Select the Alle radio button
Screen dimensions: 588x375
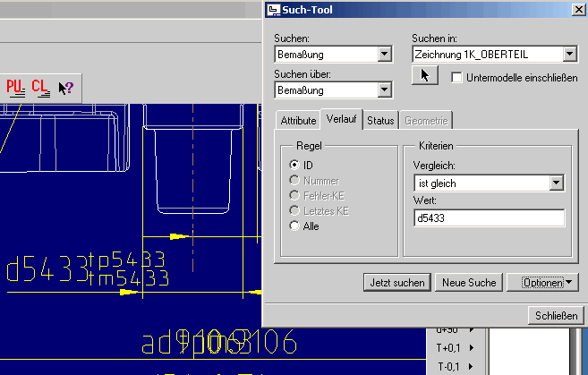pos(294,226)
